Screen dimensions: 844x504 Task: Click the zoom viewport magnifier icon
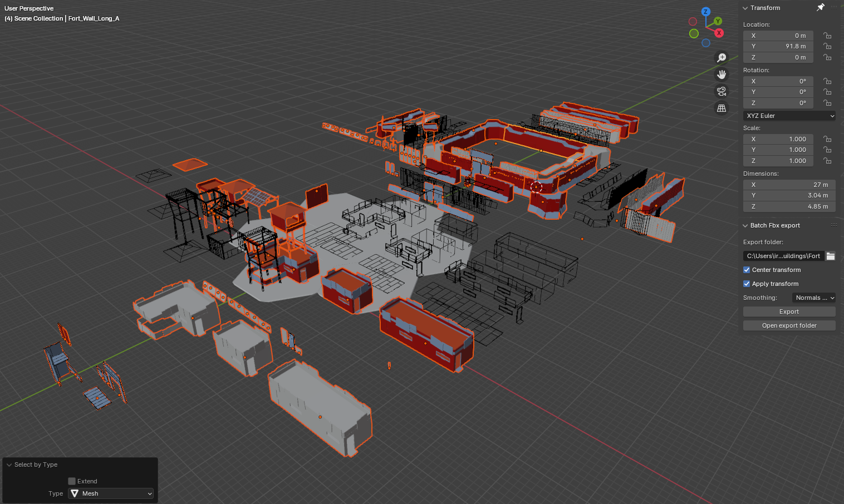pos(722,58)
